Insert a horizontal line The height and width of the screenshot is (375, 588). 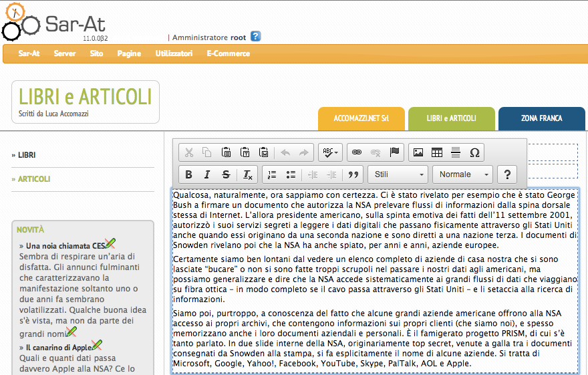[x=456, y=152]
